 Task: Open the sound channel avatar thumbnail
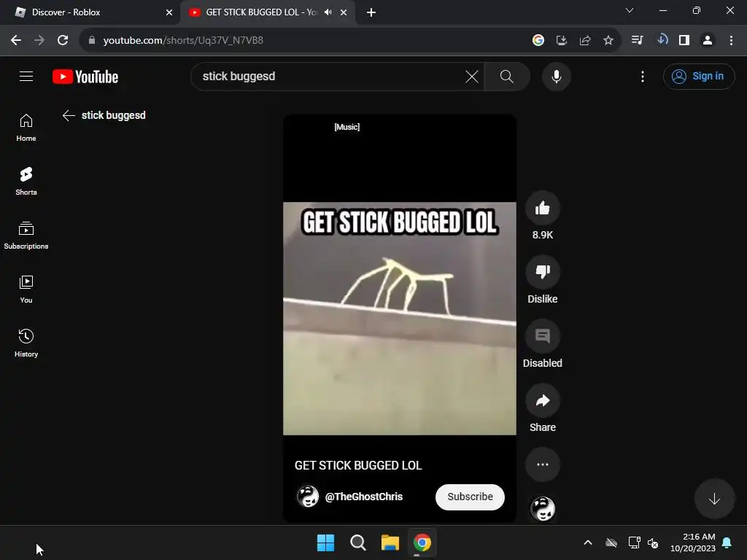click(542, 508)
